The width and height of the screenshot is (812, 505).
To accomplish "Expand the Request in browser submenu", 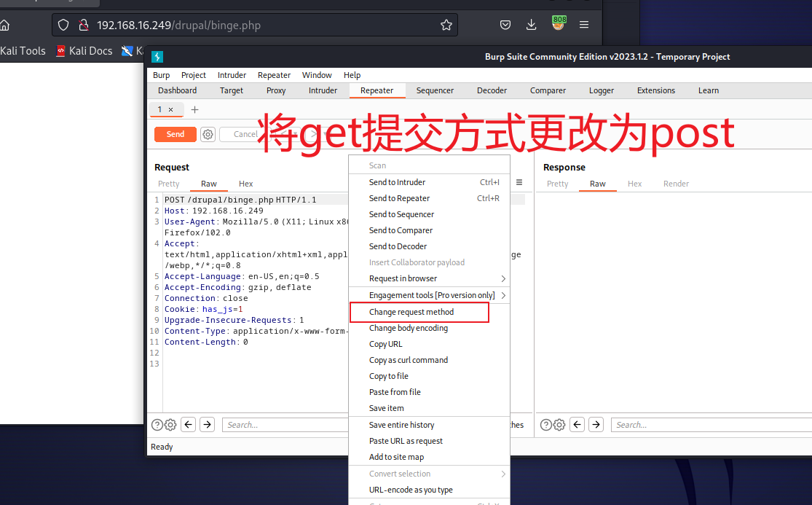I will 503,278.
